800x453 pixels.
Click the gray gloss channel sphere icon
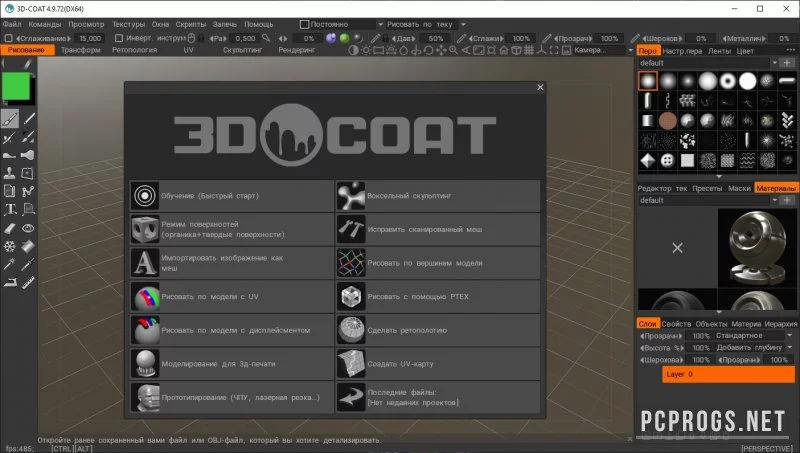coord(358,38)
